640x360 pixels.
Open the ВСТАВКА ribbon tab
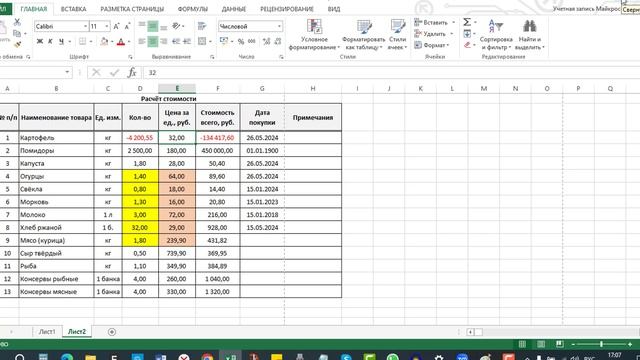coord(73,9)
